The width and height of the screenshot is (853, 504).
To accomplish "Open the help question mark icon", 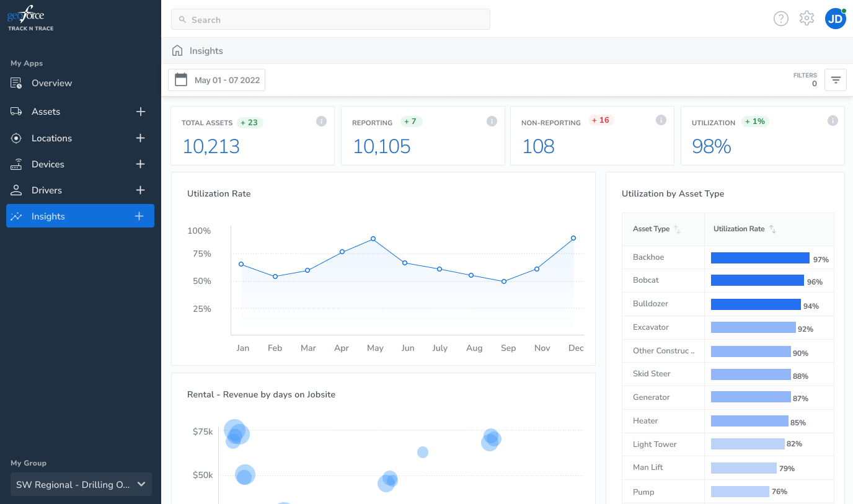I will (781, 19).
